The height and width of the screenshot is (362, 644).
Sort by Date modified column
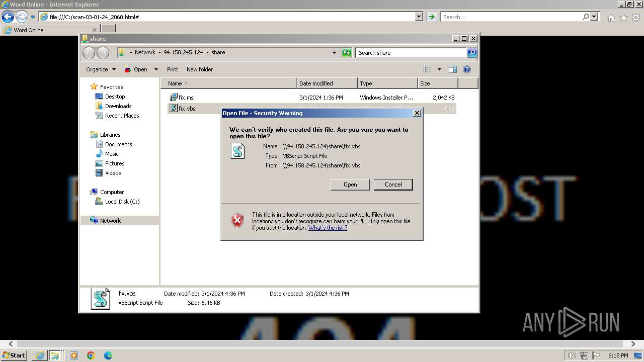pos(327,83)
